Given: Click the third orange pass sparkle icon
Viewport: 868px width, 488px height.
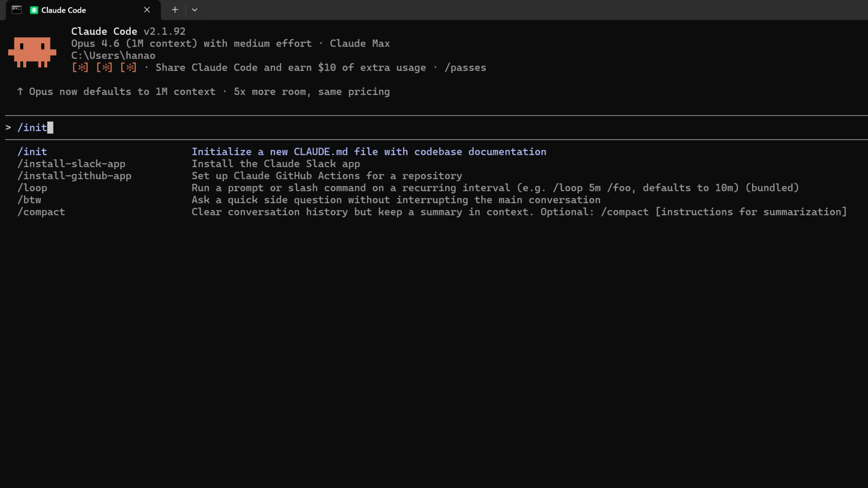Looking at the screenshot, I should 128,67.
